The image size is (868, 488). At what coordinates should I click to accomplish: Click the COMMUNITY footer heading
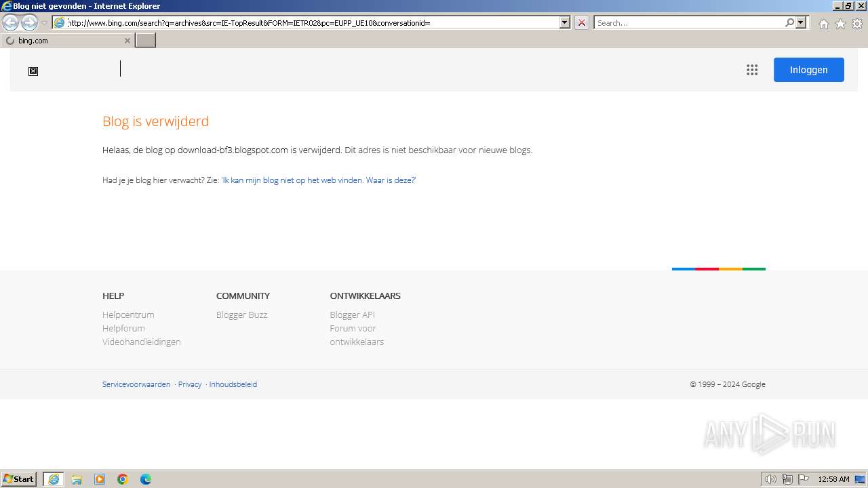click(x=243, y=296)
